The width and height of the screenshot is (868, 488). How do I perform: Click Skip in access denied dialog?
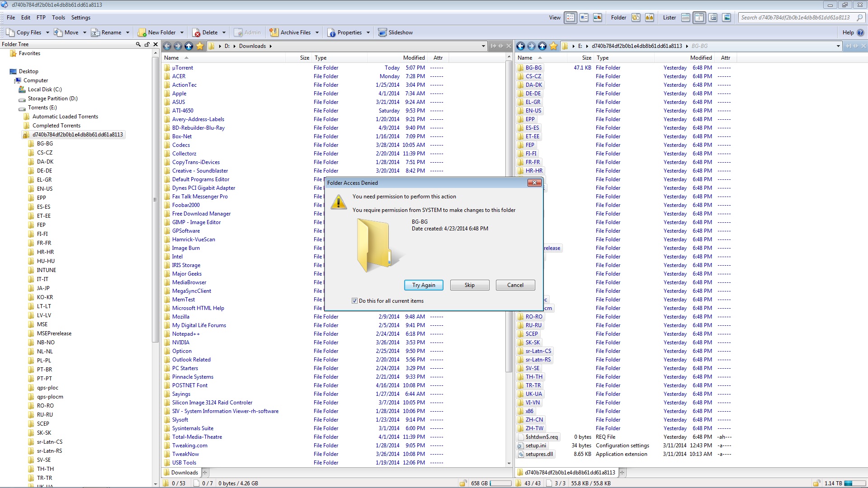click(x=470, y=285)
